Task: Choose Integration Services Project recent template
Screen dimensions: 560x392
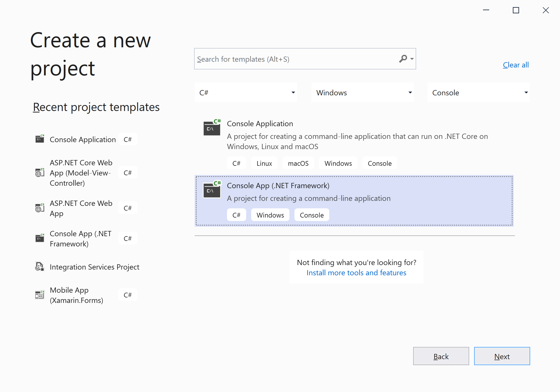Action: pyautogui.click(x=94, y=267)
